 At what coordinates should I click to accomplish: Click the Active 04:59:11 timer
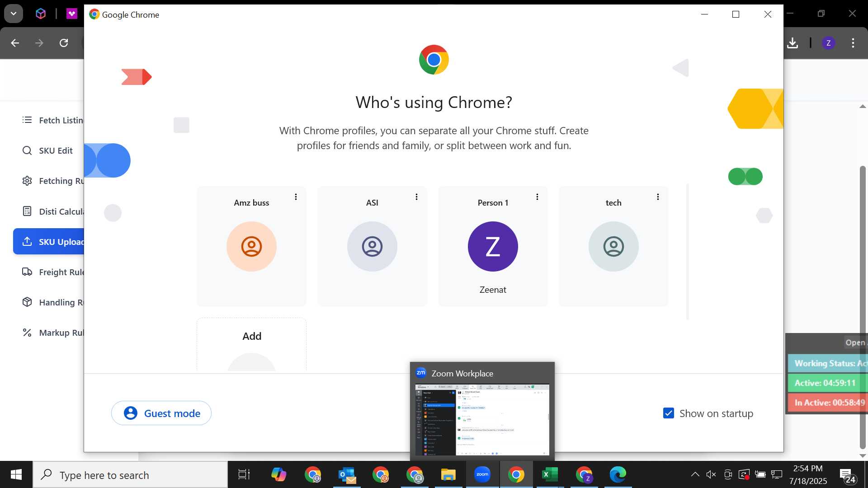coord(828,383)
